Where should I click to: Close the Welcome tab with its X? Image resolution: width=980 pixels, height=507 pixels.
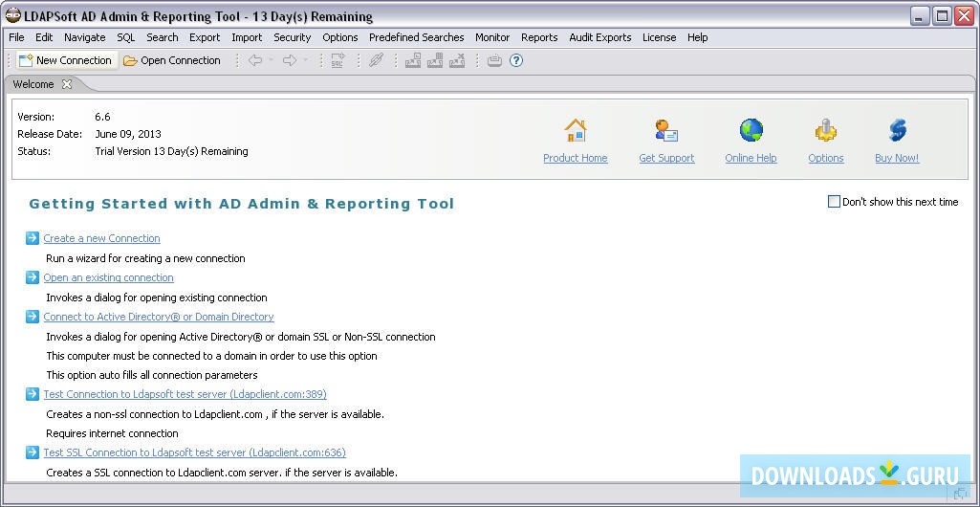coord(67,84)
